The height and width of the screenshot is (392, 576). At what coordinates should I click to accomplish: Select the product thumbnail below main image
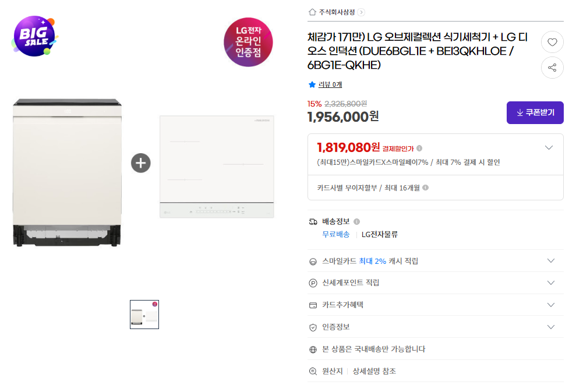pos(144,315)
